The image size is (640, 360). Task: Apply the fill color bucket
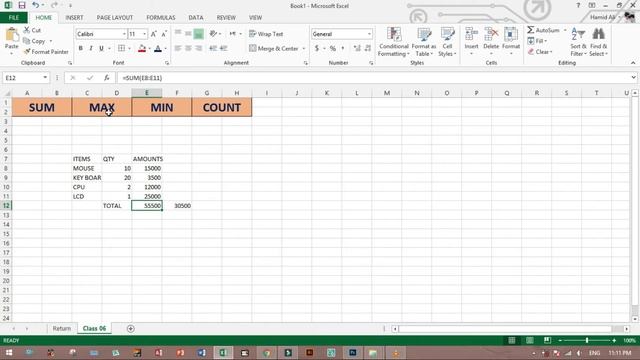(142, 48)
